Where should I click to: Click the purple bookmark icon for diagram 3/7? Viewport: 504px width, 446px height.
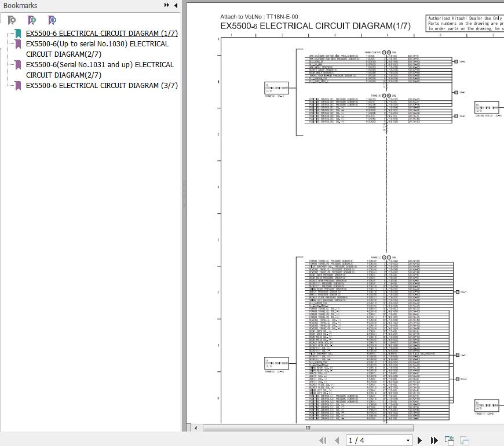point(18,86)
